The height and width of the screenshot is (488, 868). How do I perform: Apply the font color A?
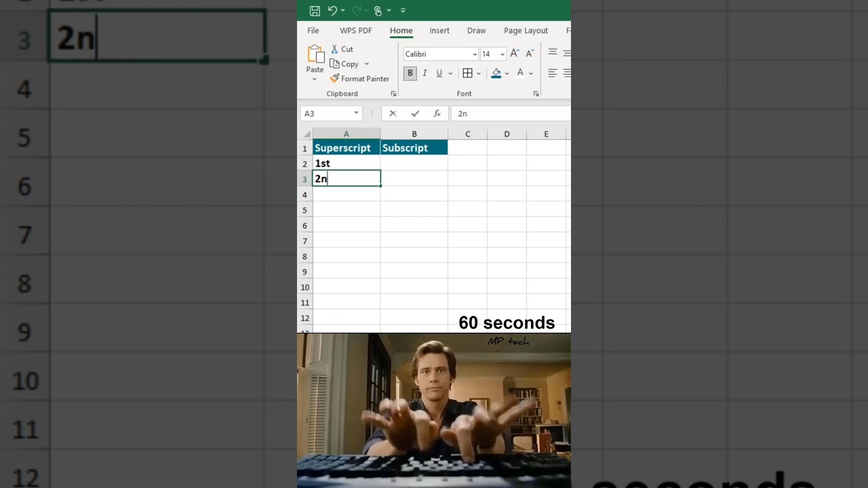(x=520, y=73)
